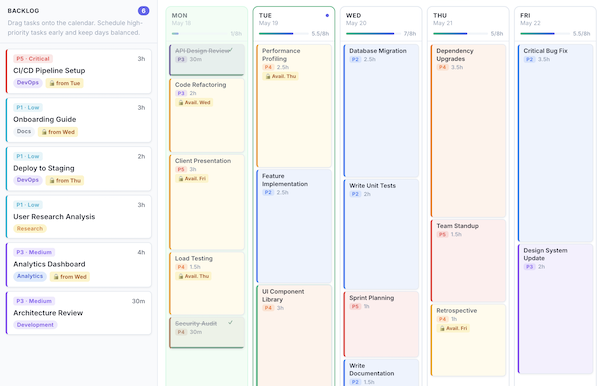Select the Team Standup task on Thursday
The width and height of the screenshot is (600, 386).
468,261
